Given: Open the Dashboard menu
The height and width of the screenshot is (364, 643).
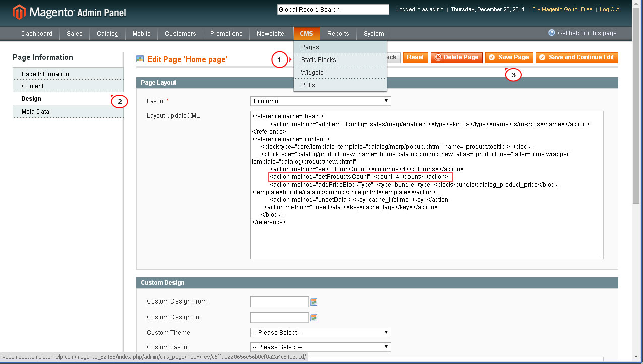Looking at the screenshot, I should tap(37, 34).
